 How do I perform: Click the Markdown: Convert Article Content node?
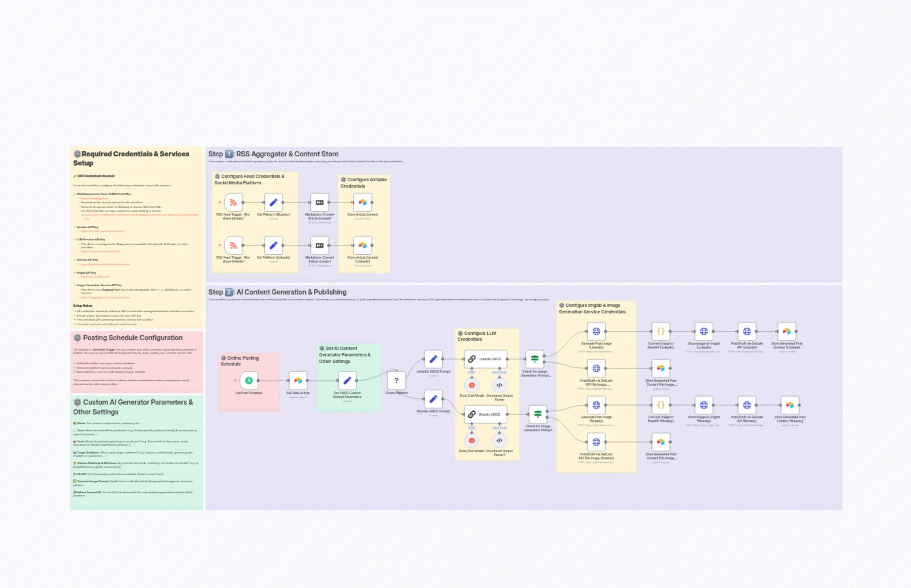tap(320, 202)
